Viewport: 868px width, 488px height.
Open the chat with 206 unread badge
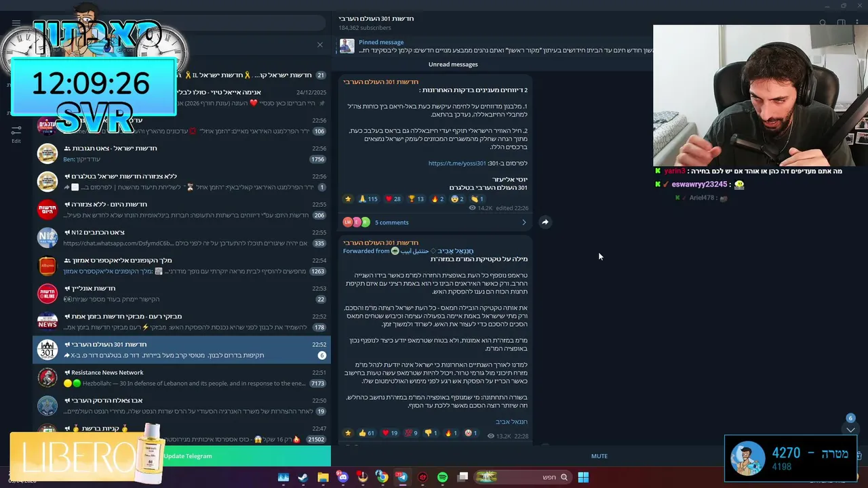(x=182, y=210)
